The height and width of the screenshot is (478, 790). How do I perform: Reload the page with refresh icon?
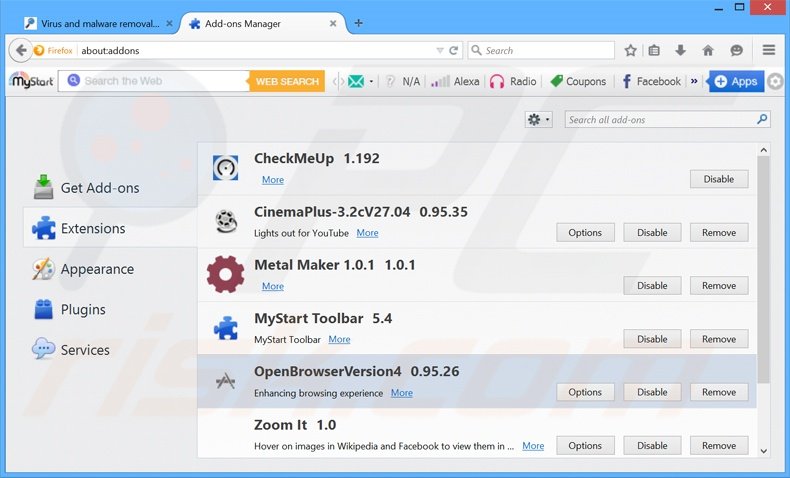coord(453,50)
